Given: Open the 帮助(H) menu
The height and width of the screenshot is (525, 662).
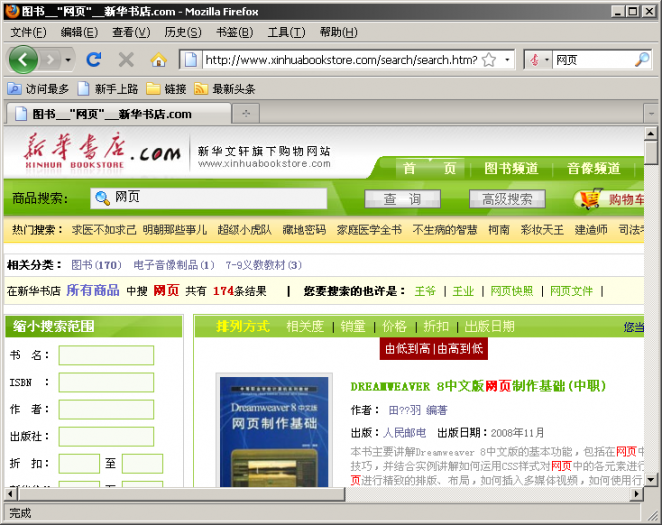Looking at the screenshot, I should 339,32.
